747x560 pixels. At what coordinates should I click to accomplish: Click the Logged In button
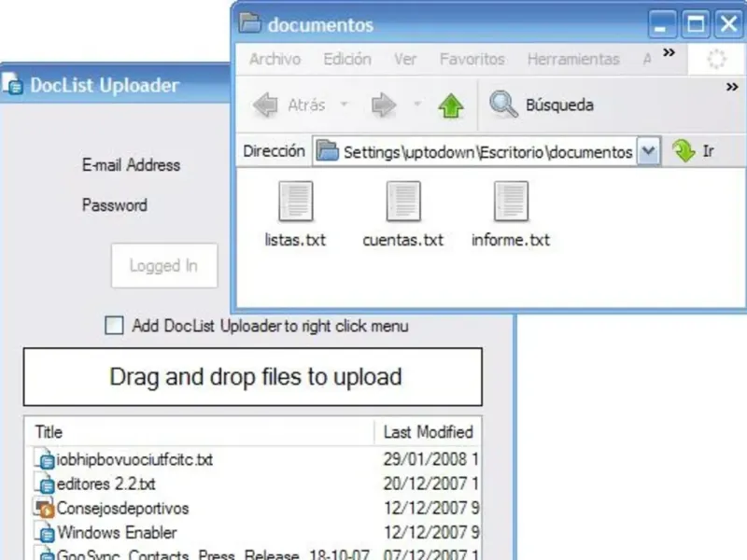click(x=164, y=266)
